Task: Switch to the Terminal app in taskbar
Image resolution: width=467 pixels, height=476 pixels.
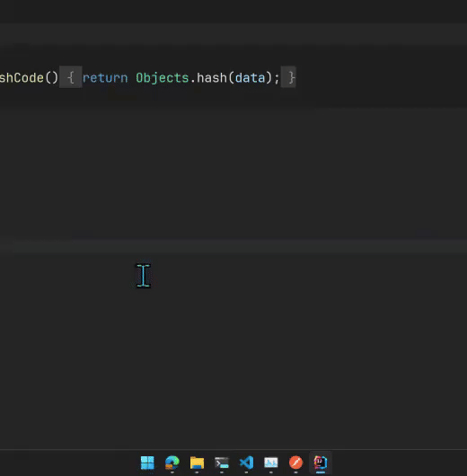Action: [x=222, y=463]
